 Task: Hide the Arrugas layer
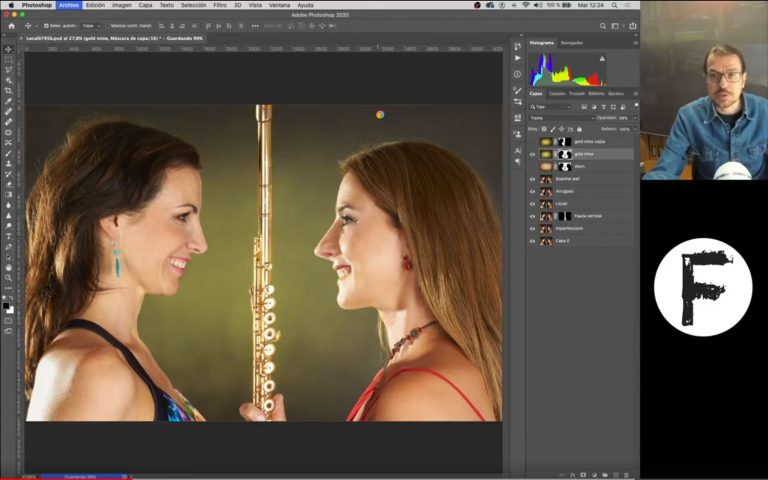pos(532,192)
